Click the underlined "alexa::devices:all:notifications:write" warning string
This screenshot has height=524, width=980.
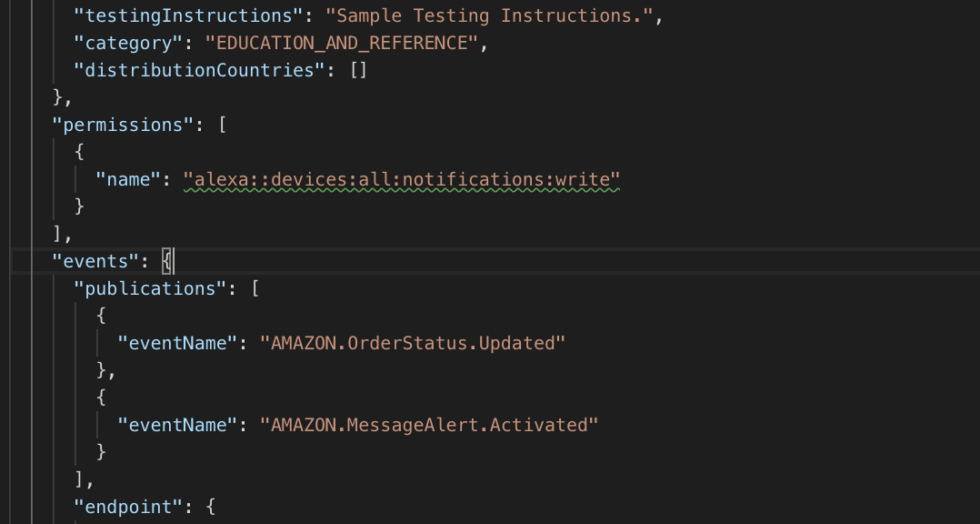pos(401,179)
